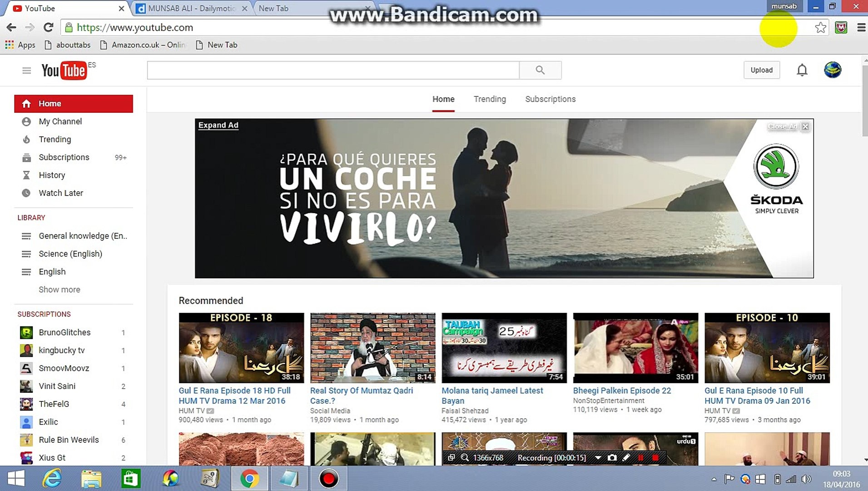Click the search magnifier button
The width and height of the screenshot is (868, 491).
pos(540,70)
